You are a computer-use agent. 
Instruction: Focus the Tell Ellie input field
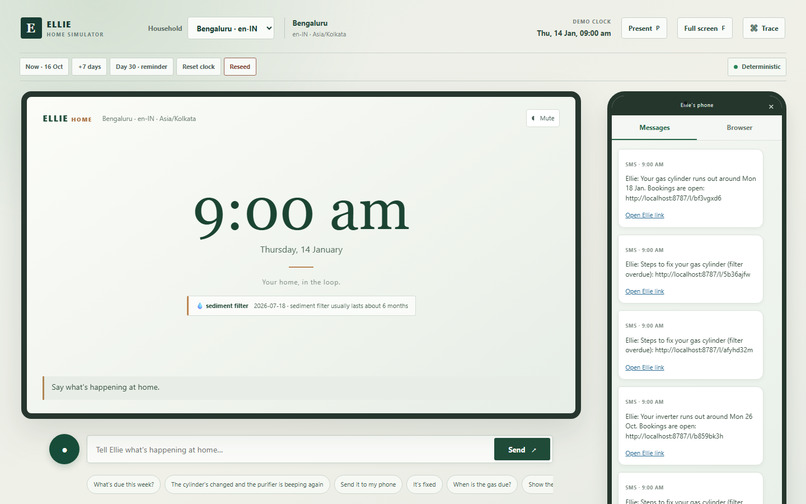[290, 449]
